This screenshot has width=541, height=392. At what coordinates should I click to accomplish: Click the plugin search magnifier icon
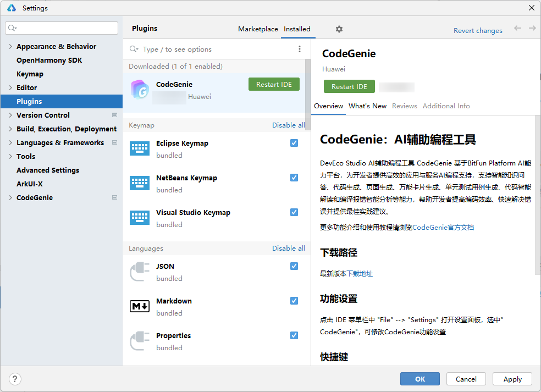134,49
